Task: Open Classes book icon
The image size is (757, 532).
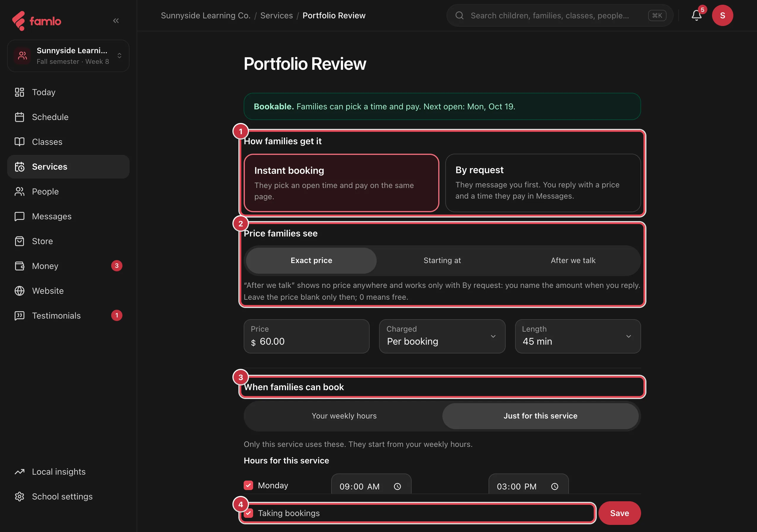Action: pyautogui.click(x=20, y=142)
